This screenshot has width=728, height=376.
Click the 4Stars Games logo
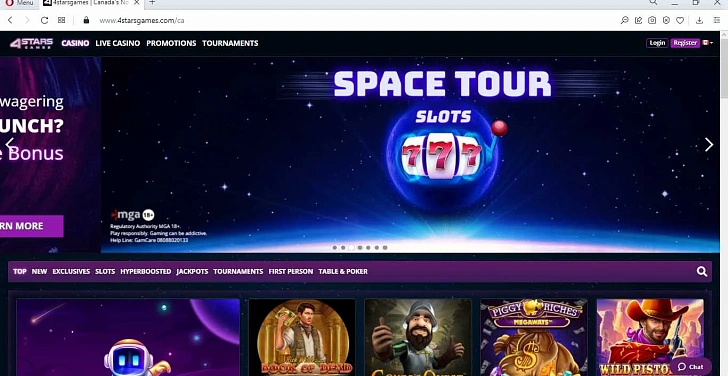pos(32,43)
